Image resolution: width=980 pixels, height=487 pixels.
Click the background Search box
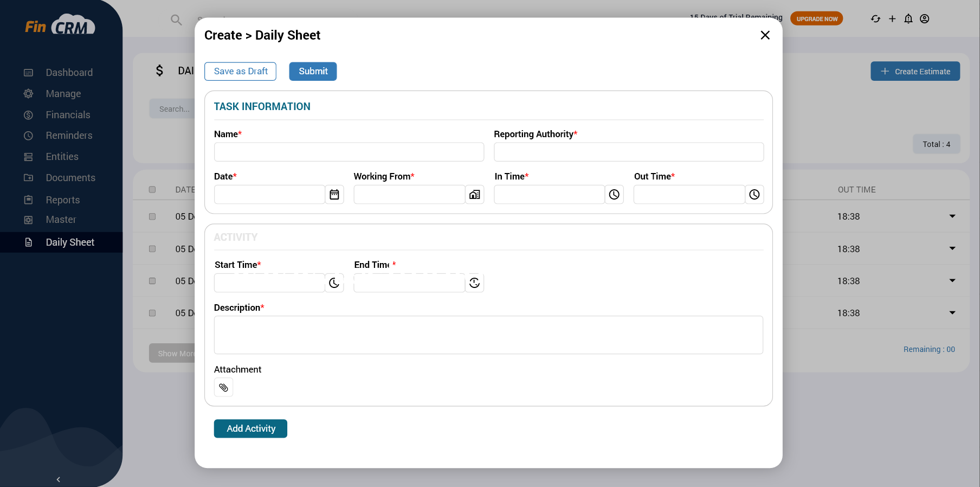click(x=172, y=109)
